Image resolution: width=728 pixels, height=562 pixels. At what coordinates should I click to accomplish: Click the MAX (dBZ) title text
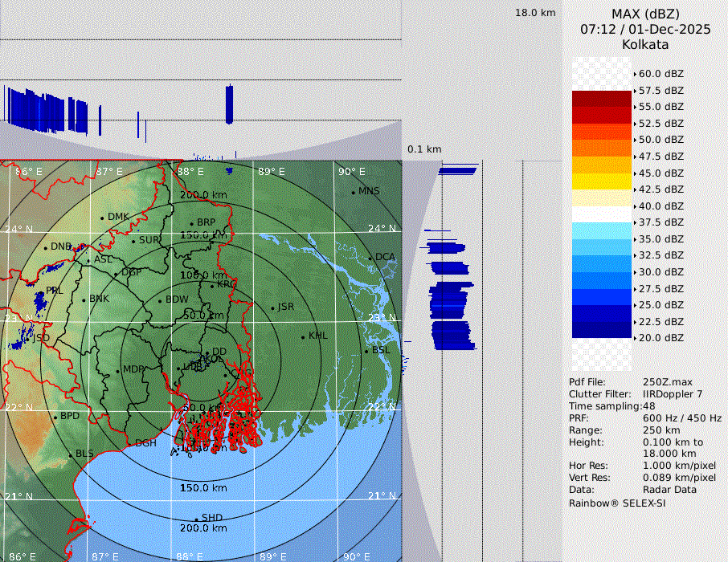tap(645, 14)
